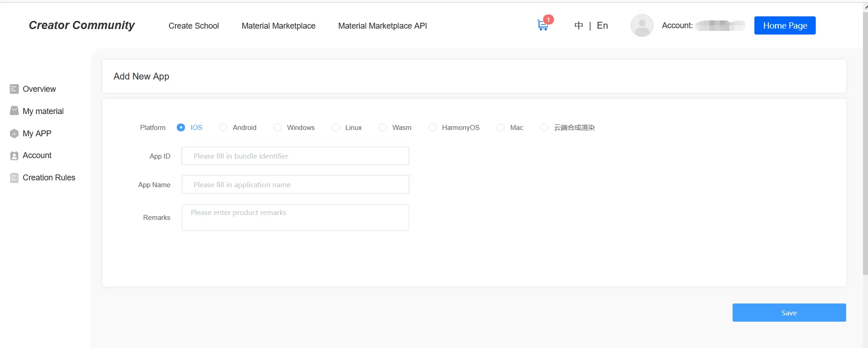
Task: Go to Create School in navigation
Action: tap(194, 26)
